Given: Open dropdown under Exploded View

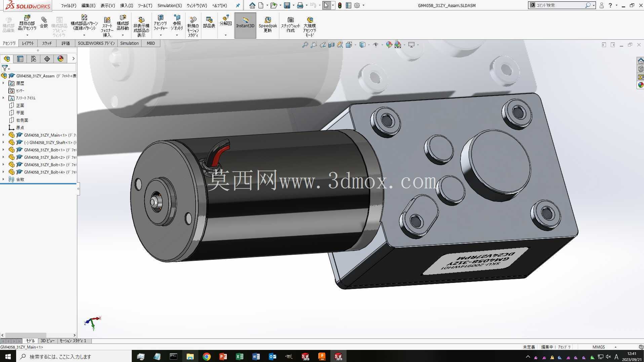Looking at the screenshot, I should 226,35.
